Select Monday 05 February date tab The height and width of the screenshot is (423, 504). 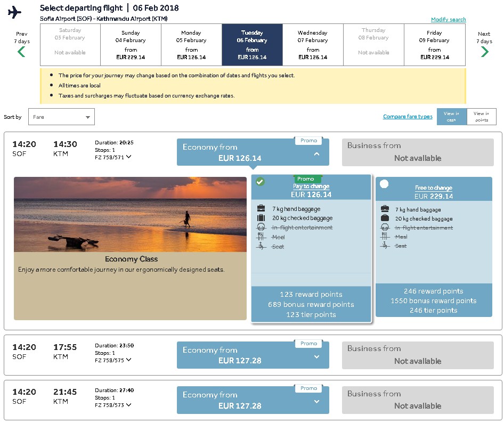point(191,45)
